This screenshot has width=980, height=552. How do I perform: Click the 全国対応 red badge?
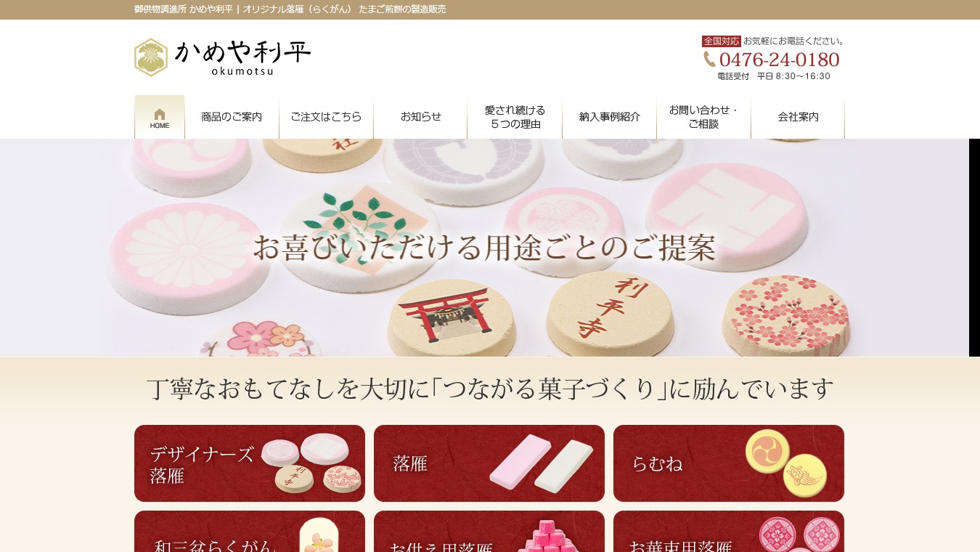point(721,41)
